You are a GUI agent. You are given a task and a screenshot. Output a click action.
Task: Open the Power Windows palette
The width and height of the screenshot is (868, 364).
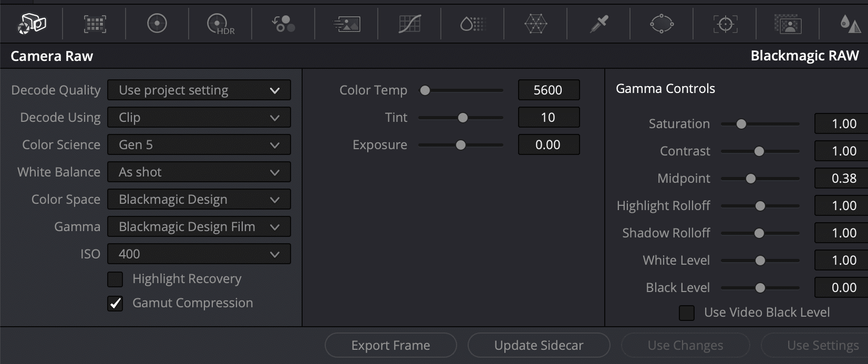point(661,24)
